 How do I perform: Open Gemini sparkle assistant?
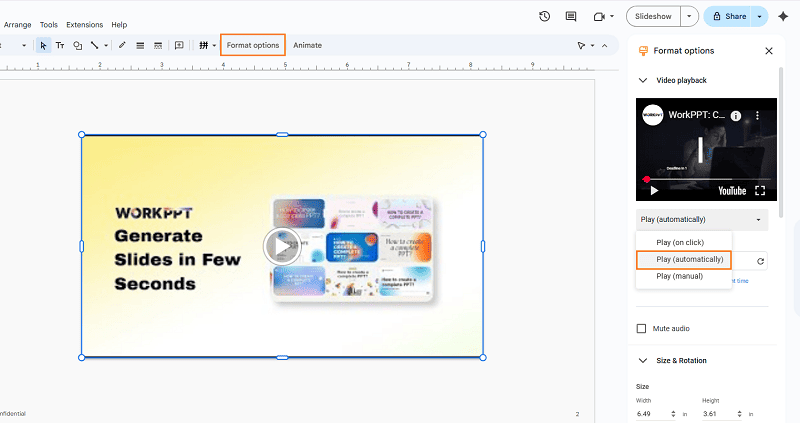tap(783, 16)
